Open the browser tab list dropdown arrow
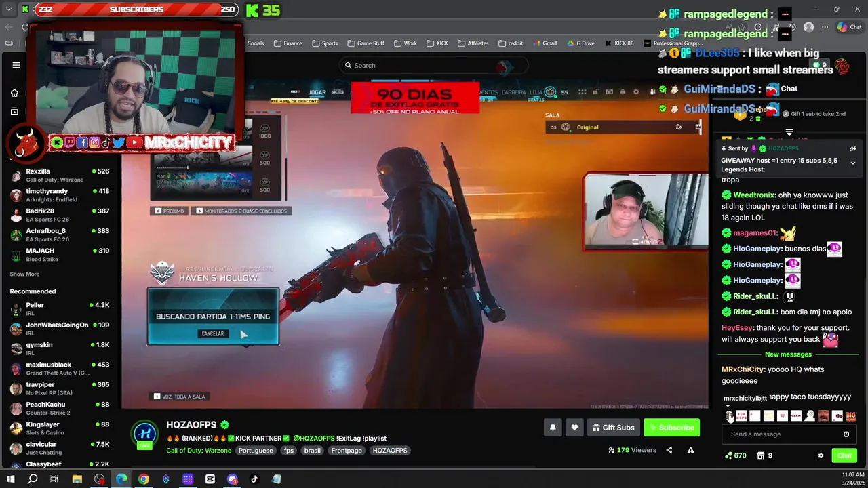Image resolution: width=868 pixels, height=488 pixels. (x=9, y=9)
